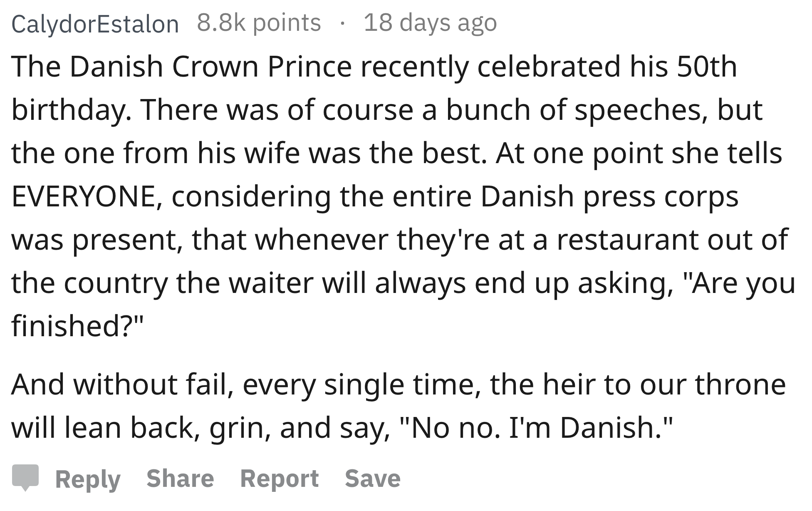The height and width of the screenshot is (511, 812).
Task: Click the quote "No no. I'm Danish."
Action: [536, 428]
